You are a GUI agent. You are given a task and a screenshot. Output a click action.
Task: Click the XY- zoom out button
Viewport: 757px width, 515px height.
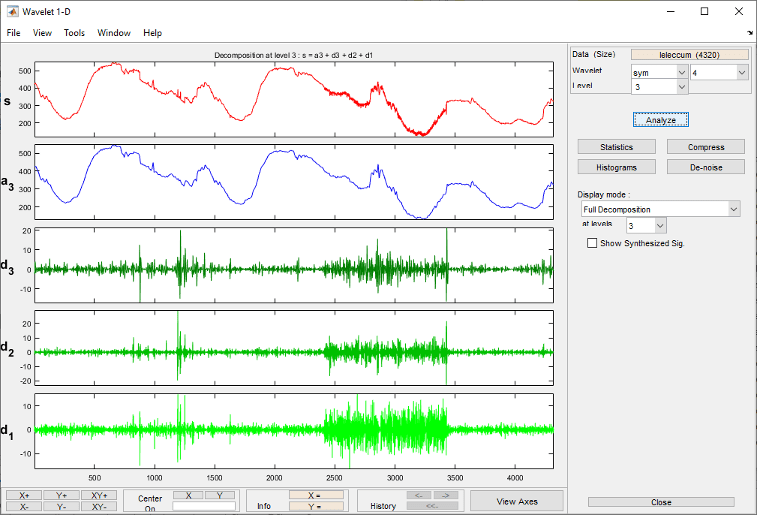click(99, 507)
